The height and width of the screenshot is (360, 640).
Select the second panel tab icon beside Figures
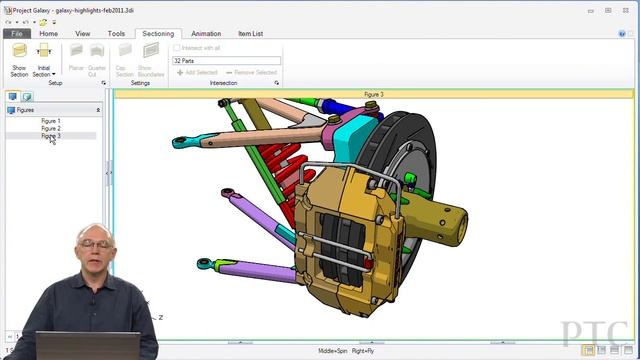click(27, 96)
